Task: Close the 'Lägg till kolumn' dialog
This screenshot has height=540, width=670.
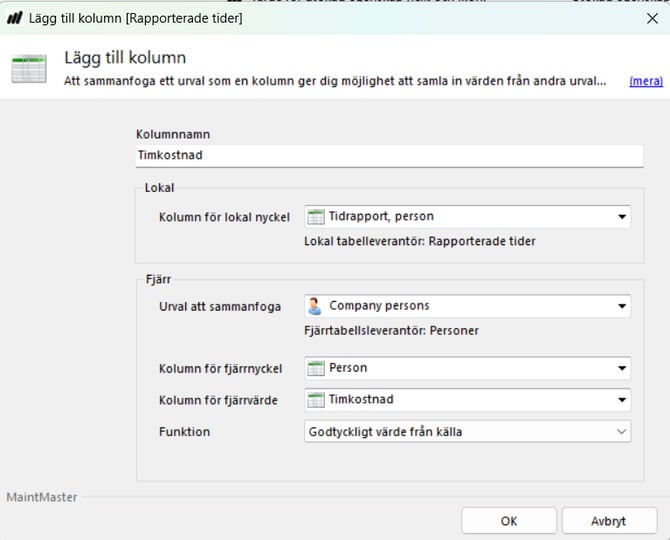Action: 652,18
